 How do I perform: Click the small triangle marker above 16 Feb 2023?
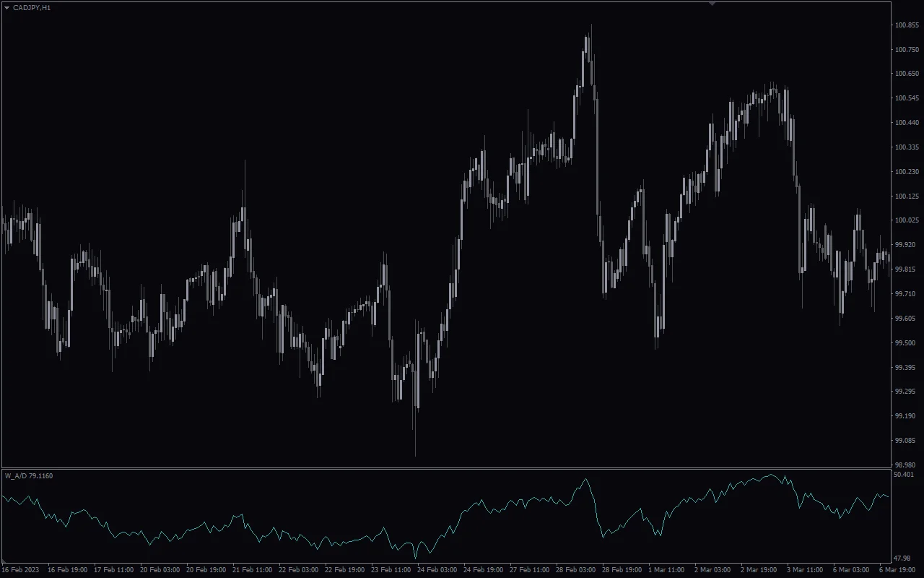click(x=4, y=561)
